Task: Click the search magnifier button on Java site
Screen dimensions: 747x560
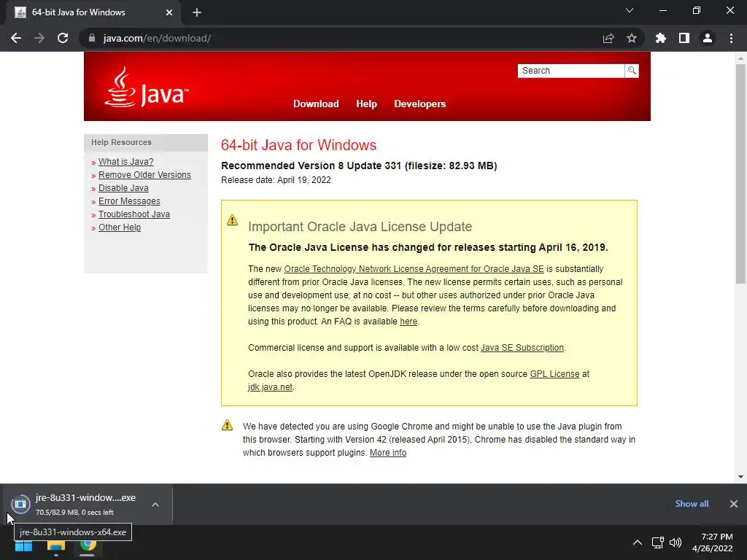Action: [x=632, y=71]
